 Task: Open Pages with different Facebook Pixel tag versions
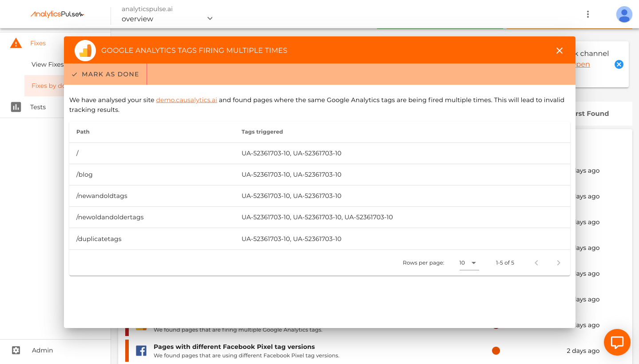[x=234, y=347]
